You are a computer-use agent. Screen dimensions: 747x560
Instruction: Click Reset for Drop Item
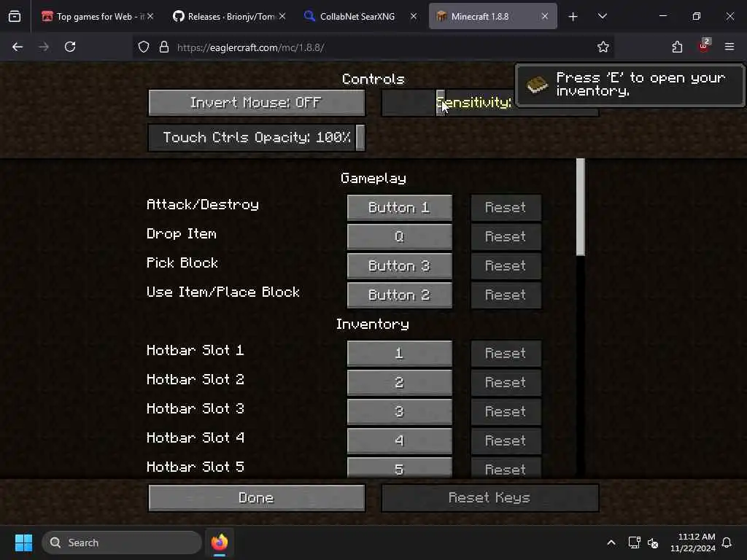pos(506,237)
